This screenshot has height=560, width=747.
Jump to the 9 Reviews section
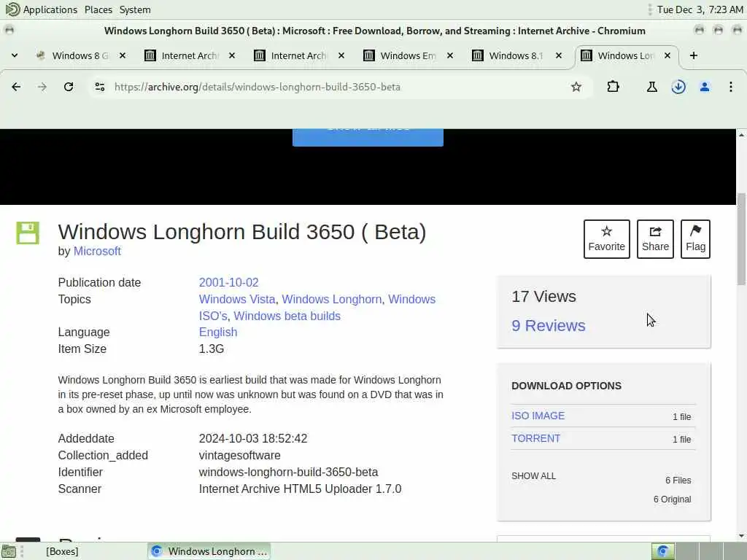point(549,326)
